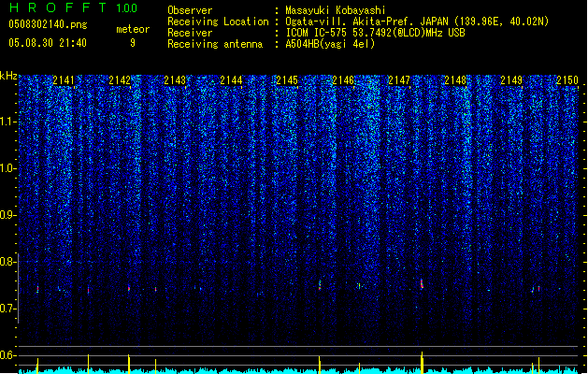Click the 2142 time marker
Viewport: 588px width, 374px height.
(x=120, y=80)
